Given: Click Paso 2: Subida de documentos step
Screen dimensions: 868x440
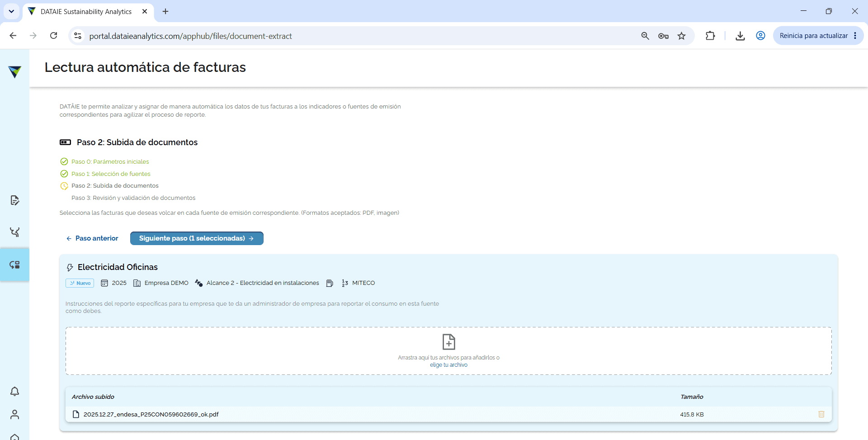Looking at the screenshot, I should pos(115,186).
